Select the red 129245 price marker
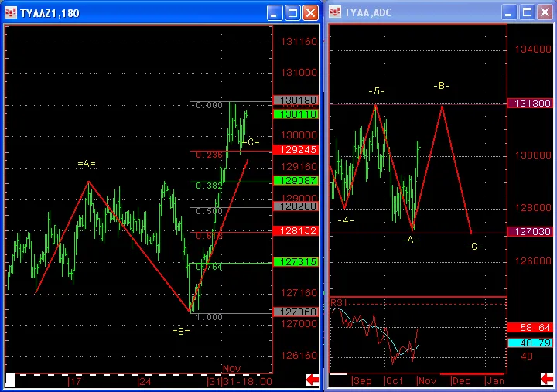This screenshot has height=392, width=557. (x=295, y=148)
